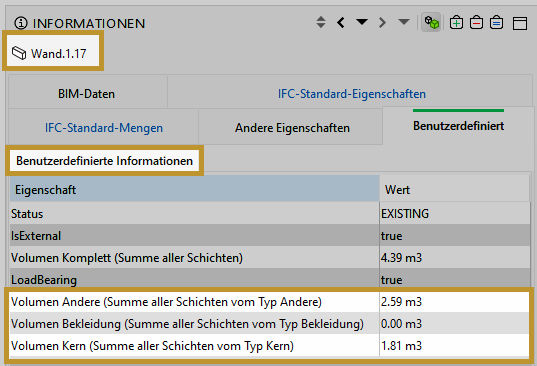Viewport: 537px width, 366px height.
Task: Click the 4.39 m3 value cell
Action: 455,257
